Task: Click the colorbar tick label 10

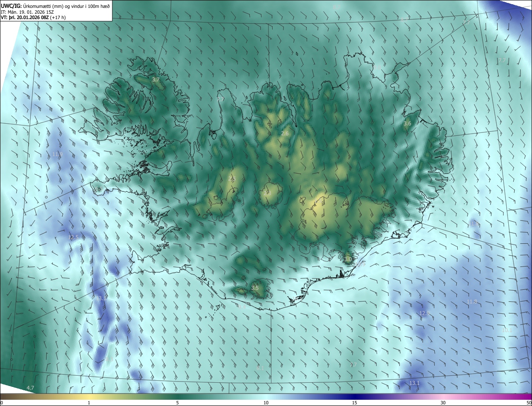Action: [266, 403]
